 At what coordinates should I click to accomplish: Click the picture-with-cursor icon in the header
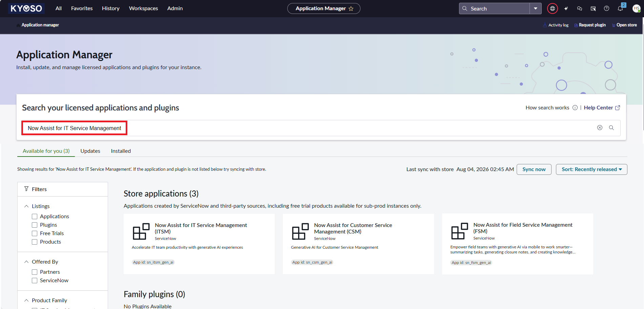click(593, 8)
